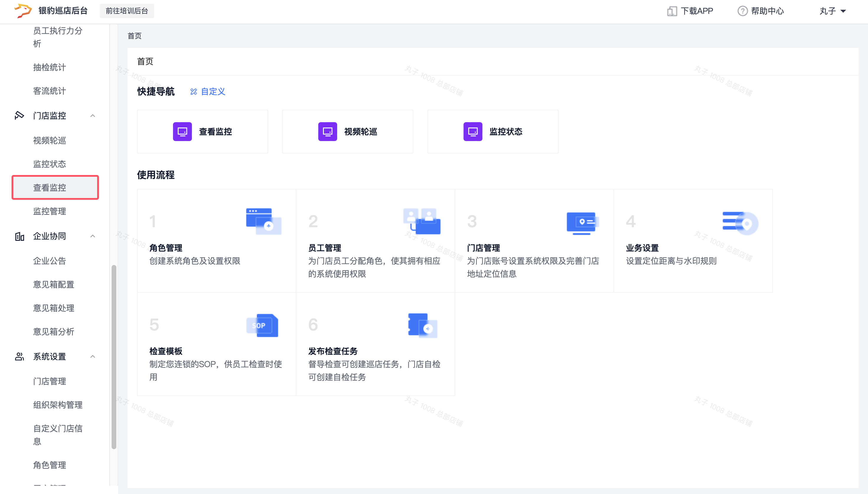Click the 前往培训后台 button

pos(127,11)
